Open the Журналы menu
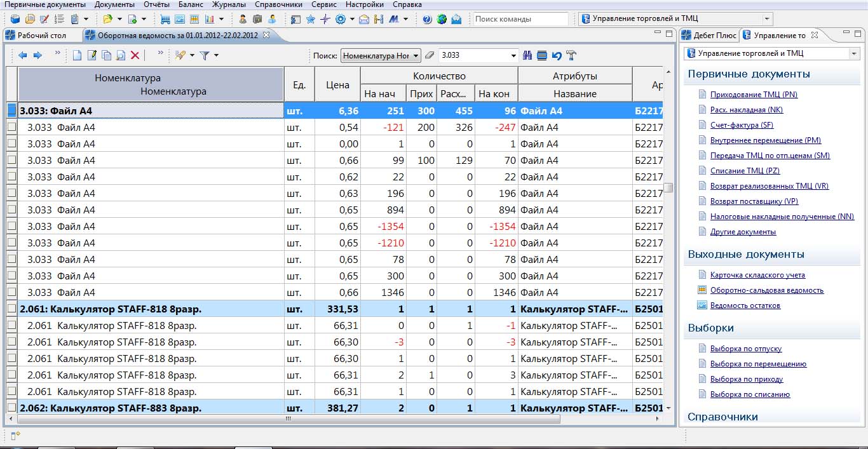This screenshot has height=449, width=868. [229, 4]
